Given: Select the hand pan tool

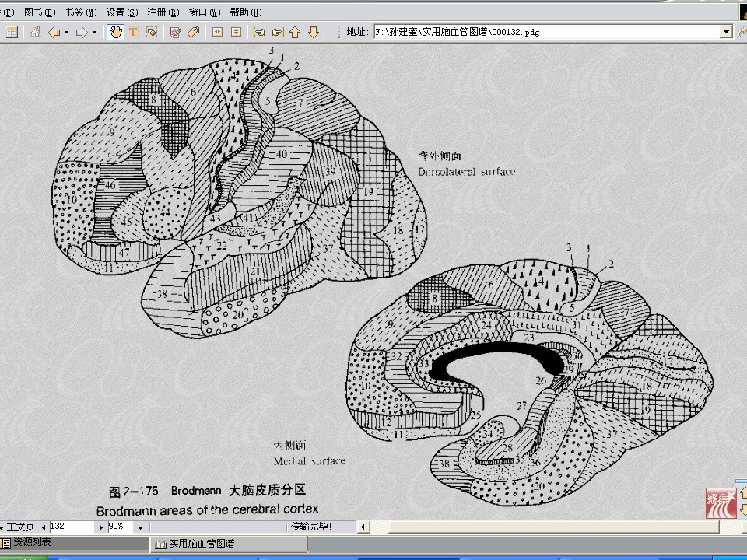Looking at the screenshot, I should 115,32.
